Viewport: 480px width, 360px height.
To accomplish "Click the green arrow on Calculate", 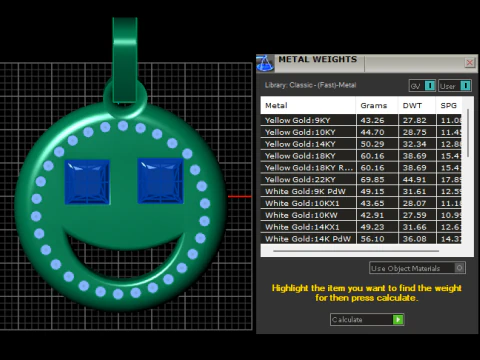I will (398, 319).
